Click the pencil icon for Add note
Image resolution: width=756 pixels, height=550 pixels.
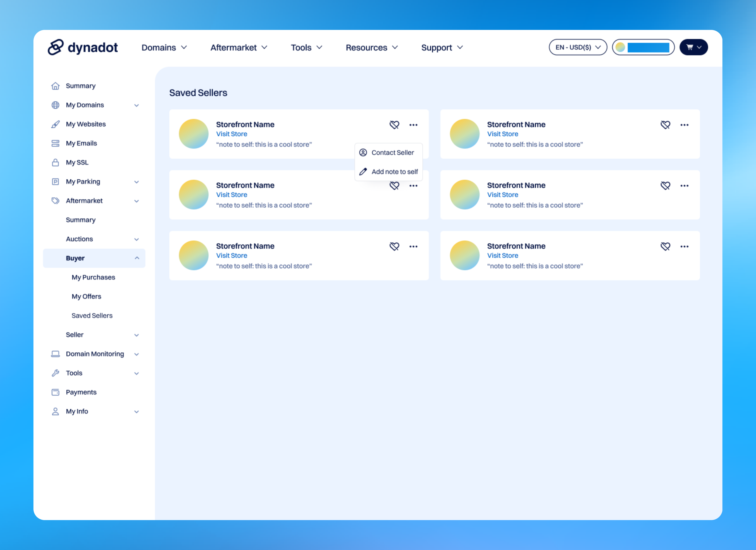363,172
